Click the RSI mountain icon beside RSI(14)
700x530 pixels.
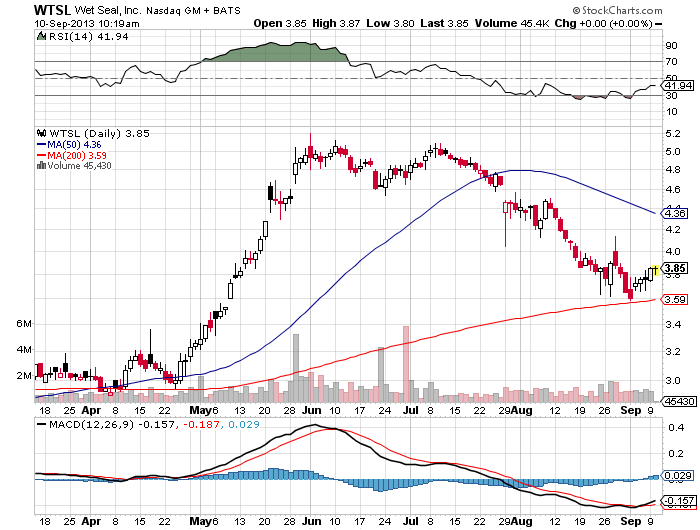point(42,36)
